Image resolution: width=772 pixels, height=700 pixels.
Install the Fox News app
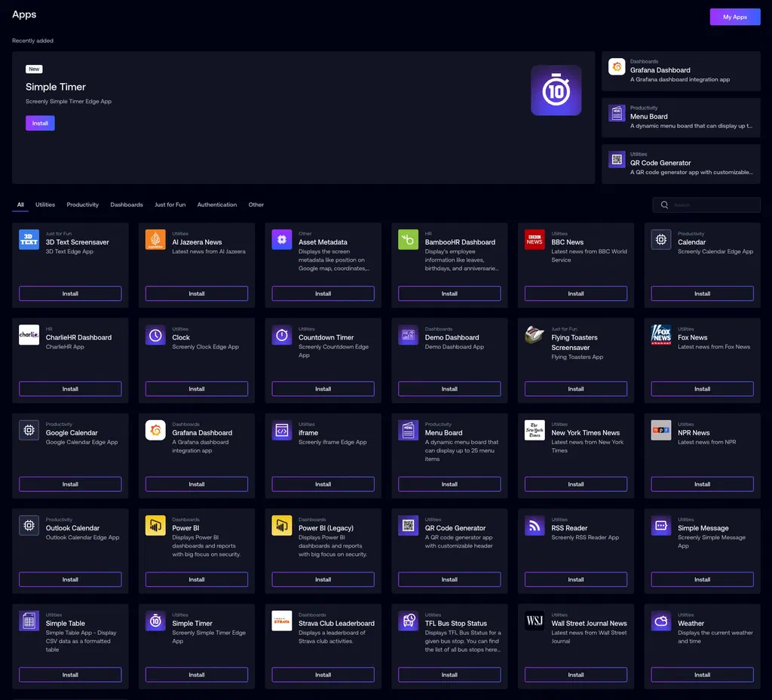702,388
